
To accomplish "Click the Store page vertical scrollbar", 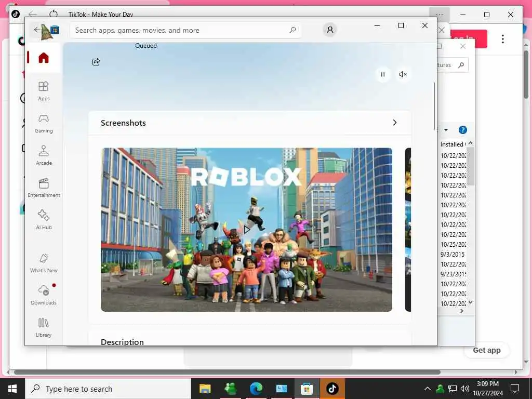I will coord(434,106).
